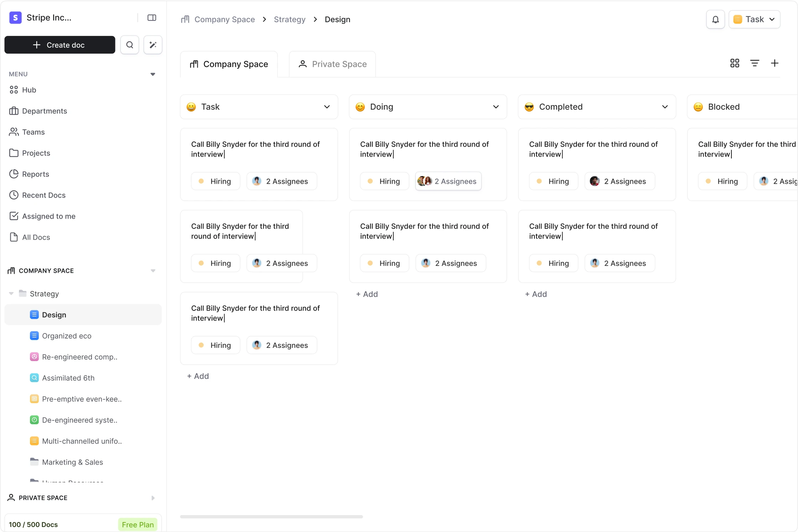Switch to grid view icon
798x532 pixels.
[x=735, y=63]
